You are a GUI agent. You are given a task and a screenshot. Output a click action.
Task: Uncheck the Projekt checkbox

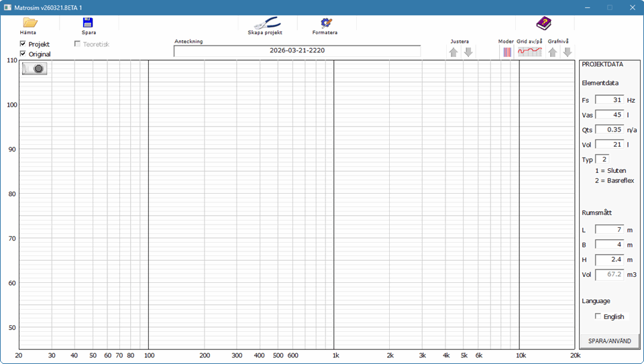tap(23, 44)
